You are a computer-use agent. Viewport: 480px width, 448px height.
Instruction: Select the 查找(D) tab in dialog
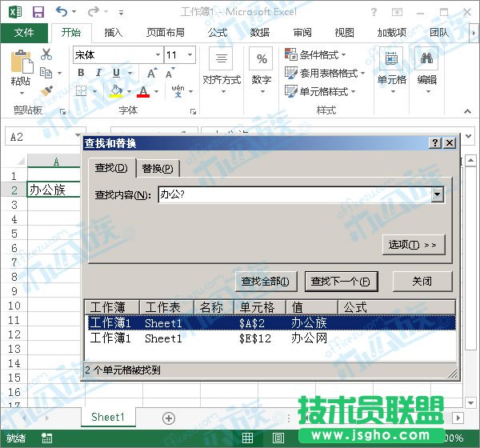coord(111,168)
